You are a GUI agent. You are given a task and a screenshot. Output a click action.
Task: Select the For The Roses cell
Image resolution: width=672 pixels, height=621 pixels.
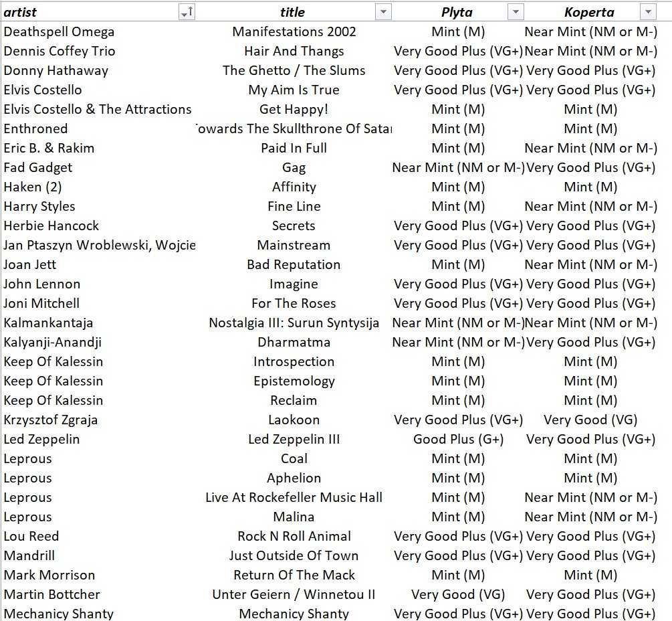point(294,303)
